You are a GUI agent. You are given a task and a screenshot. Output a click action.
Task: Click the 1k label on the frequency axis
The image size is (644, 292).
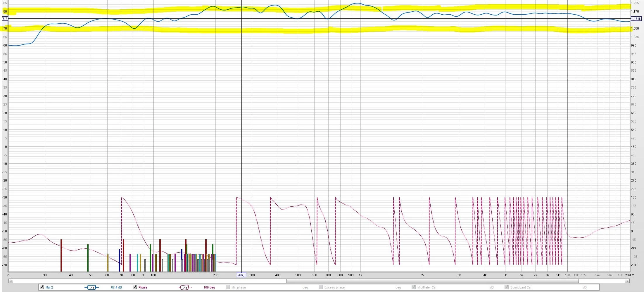[x=360, y=275]
